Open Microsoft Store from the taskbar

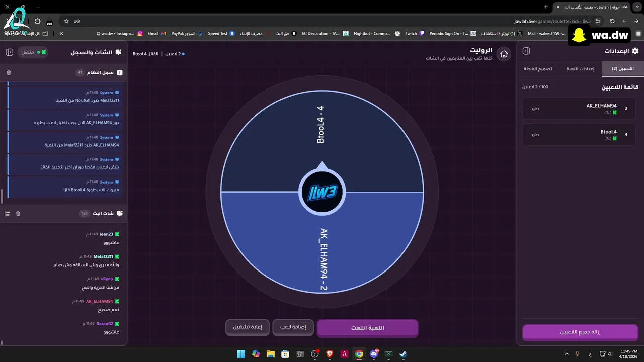[285, 354]
